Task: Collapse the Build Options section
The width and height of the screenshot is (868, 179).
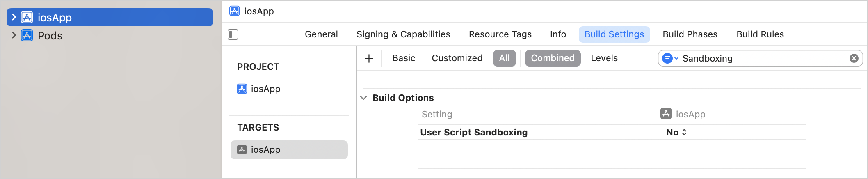Action: [x=363, y=98]
